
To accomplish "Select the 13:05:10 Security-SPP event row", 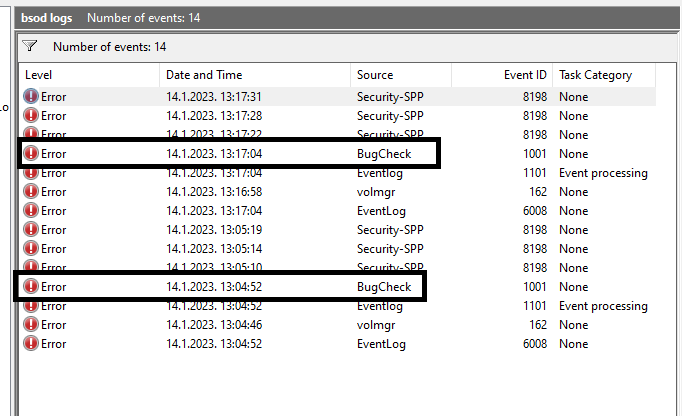I will [x=300, y=268].
